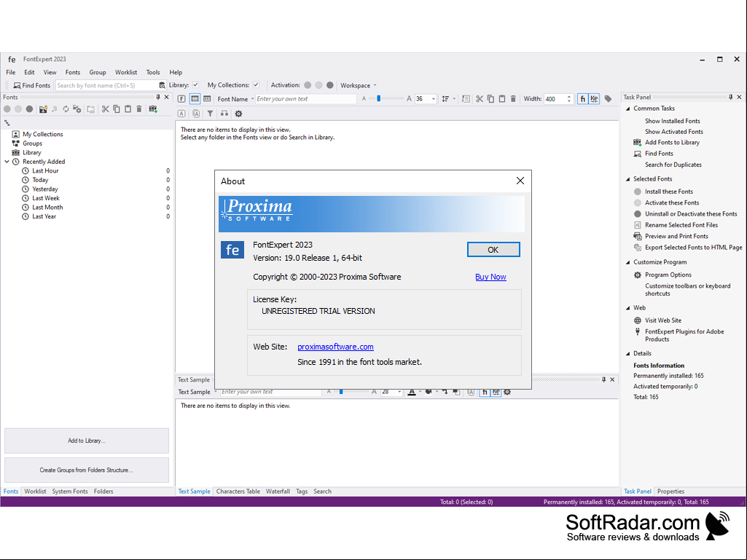The image size is (747, 560).
Task: Click the tag icon in preview toolbar
Action: coord(609,98)
